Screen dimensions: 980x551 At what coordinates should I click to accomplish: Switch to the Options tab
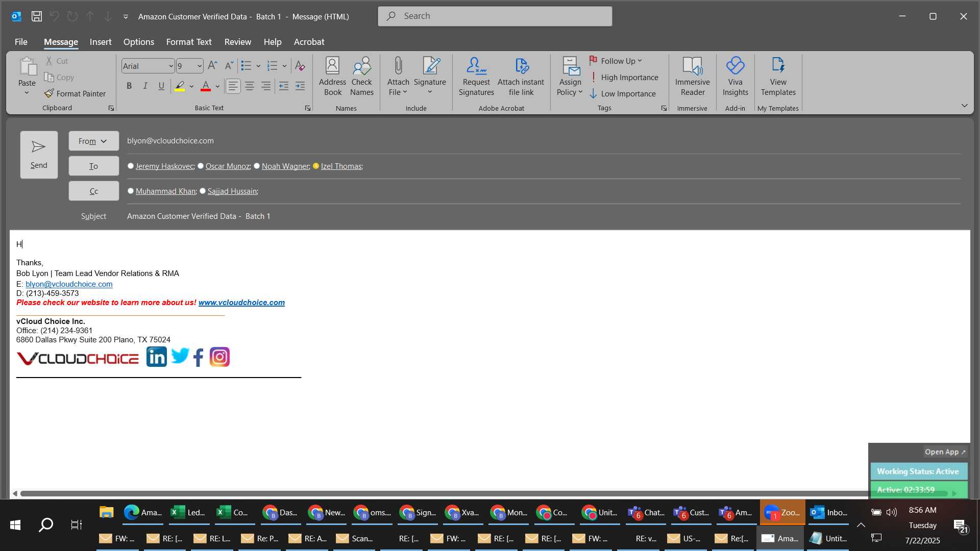tap(138, 42)
